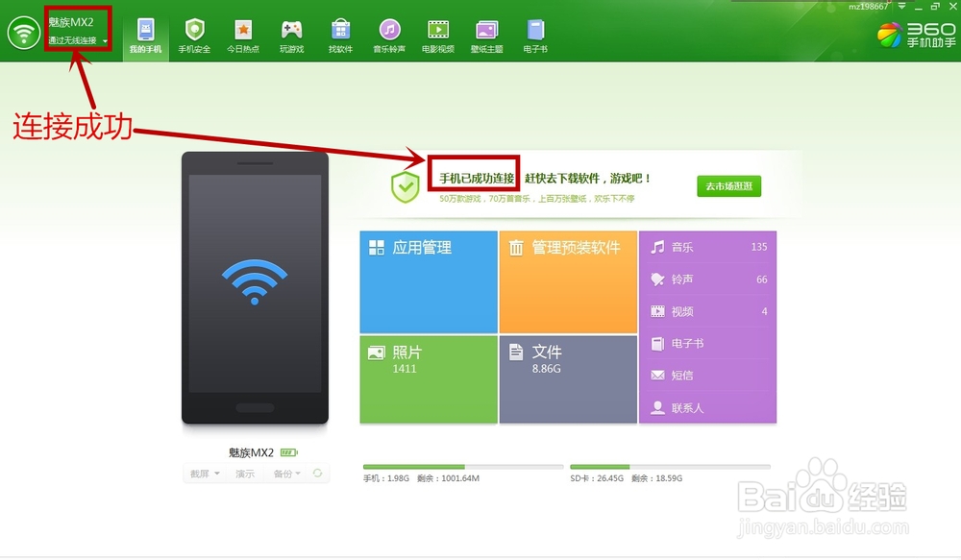Open 今日热点 star section

pyautogui.click(x=243, y=37)
